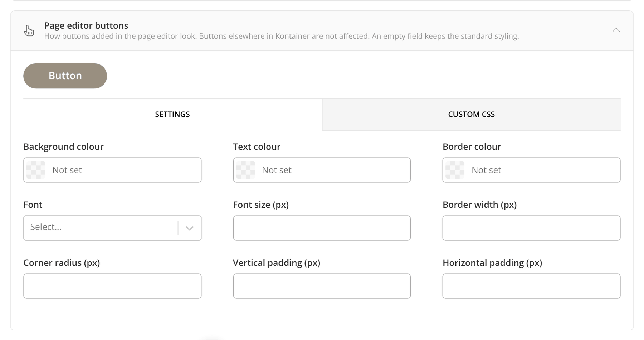Screen dimensions: 644x340
Task: Click the Background colour Not set field
Action: pyautogui.click(x=112, y=170)
